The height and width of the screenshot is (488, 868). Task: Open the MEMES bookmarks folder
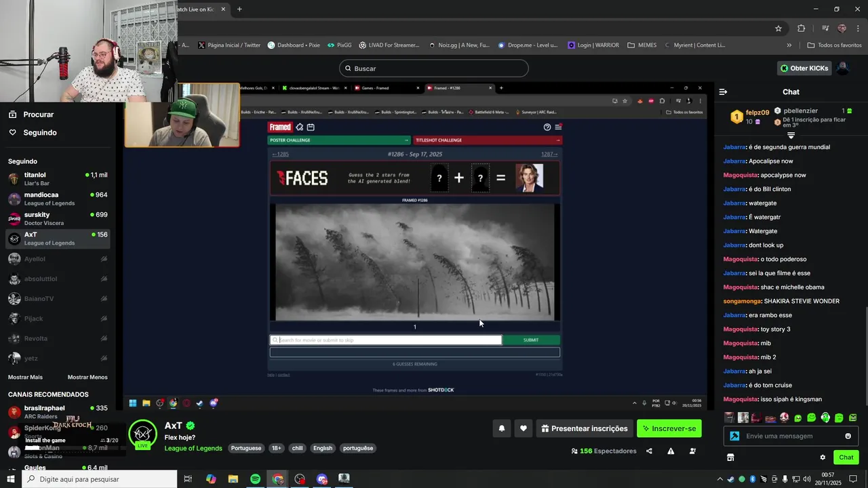[642, 45]
